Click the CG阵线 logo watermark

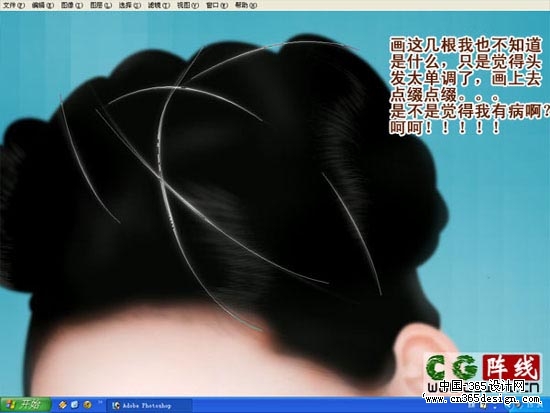click(483, 368)
